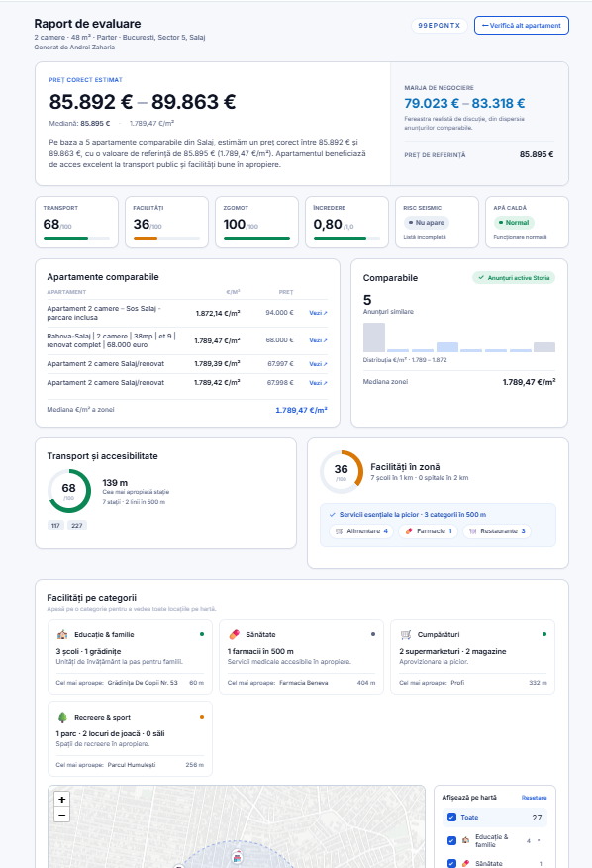
Task: Zoom out the map with minus button
Action: (x=62, y=815)
